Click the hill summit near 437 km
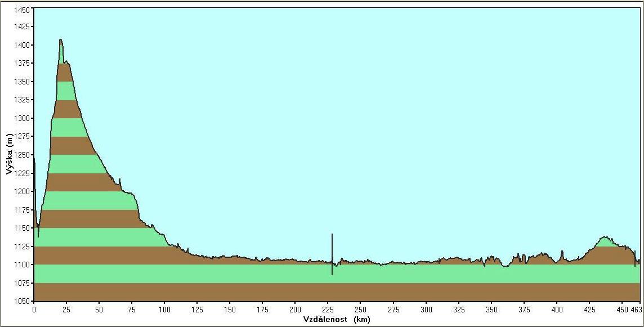 604,237
